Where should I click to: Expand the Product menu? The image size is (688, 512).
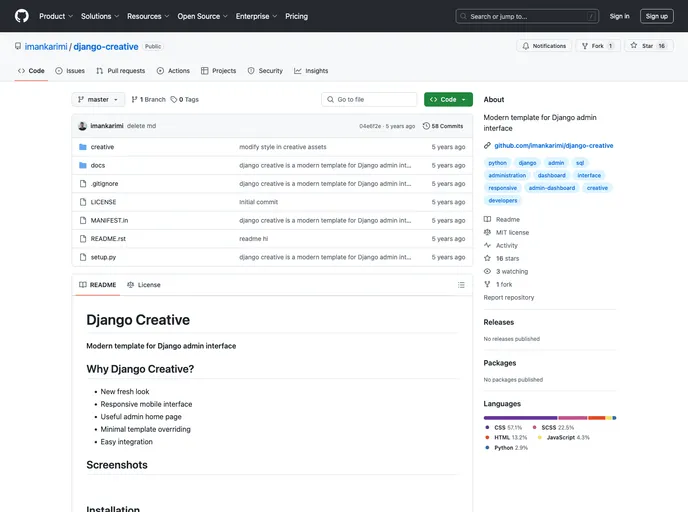coord(56,16)
